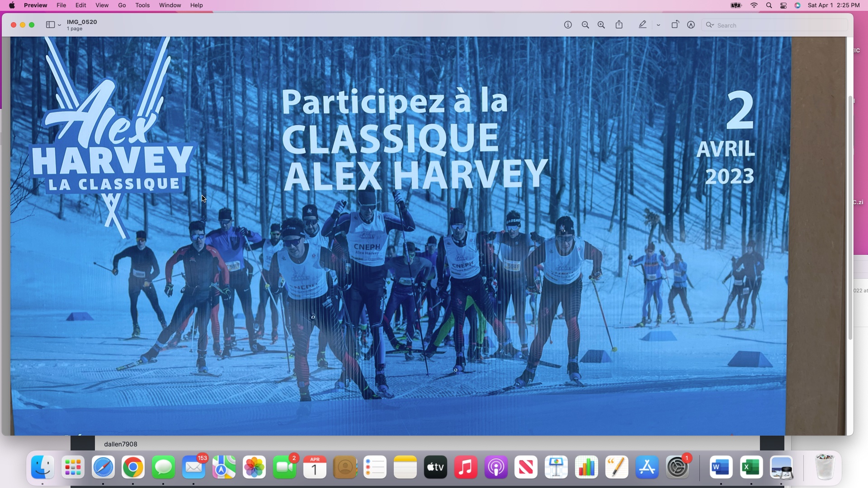
Task: Open App Store from the Dock
Action: pyautogui.click(x=647, y=467)
